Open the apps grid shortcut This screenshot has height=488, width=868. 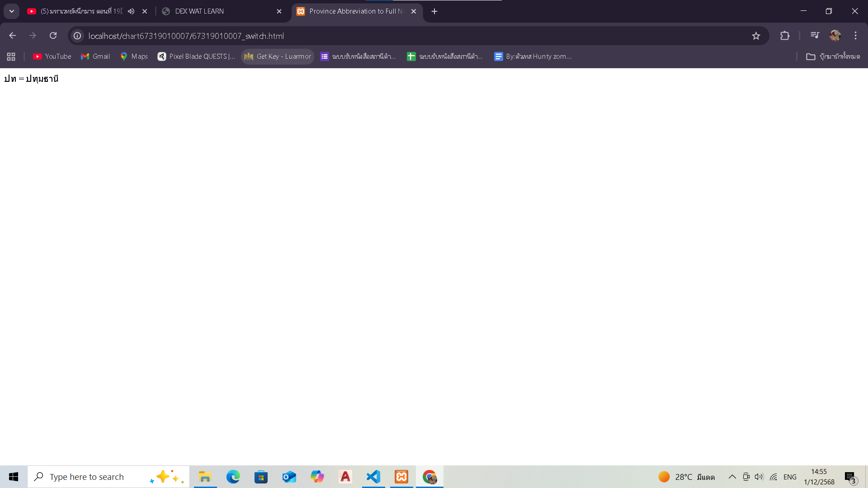tap(11, 56)
